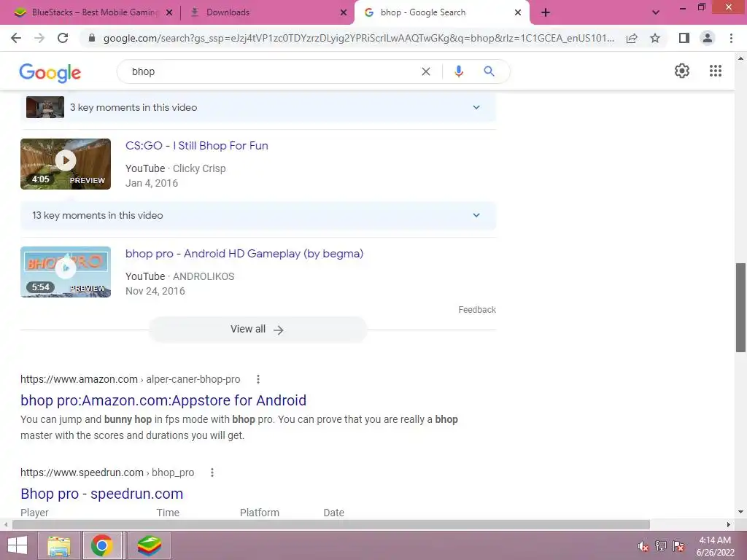Open Bhop pro - speedrun.com result
The image size is (747, 560).
coord(102,494)
